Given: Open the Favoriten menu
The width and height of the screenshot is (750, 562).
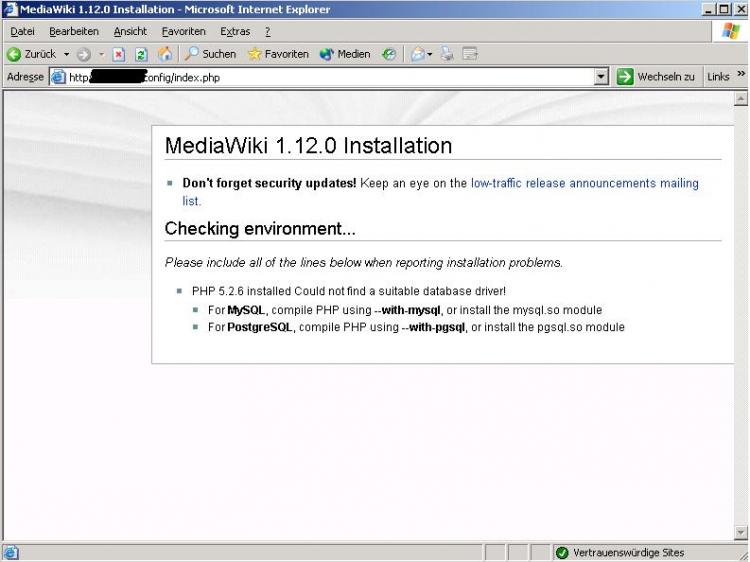Looking at the screenshot, I should [x=184, y=32].
